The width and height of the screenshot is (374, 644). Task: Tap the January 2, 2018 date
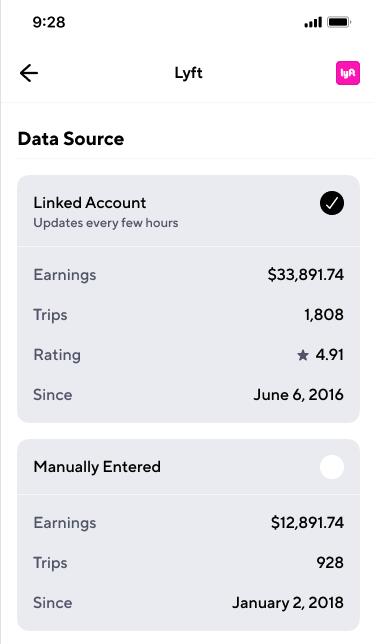288,603
